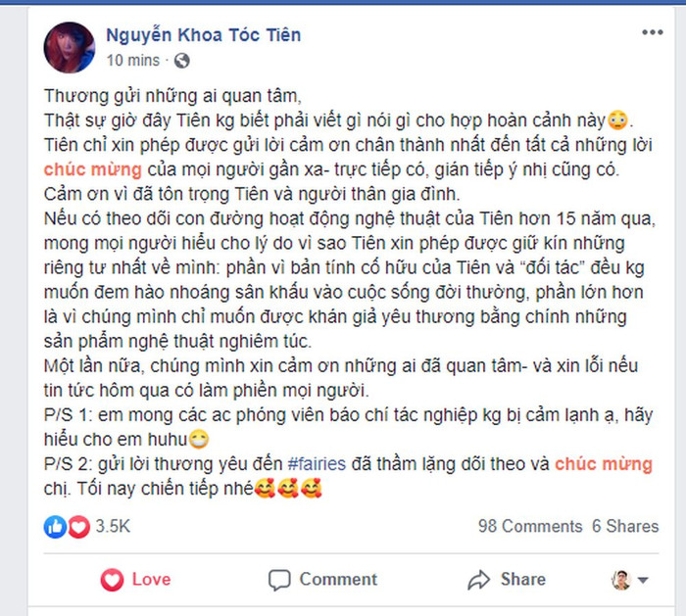The image size is (686, 616).
Task: Follow the #fairies hashtag link
Action: (x=317, y=464)
